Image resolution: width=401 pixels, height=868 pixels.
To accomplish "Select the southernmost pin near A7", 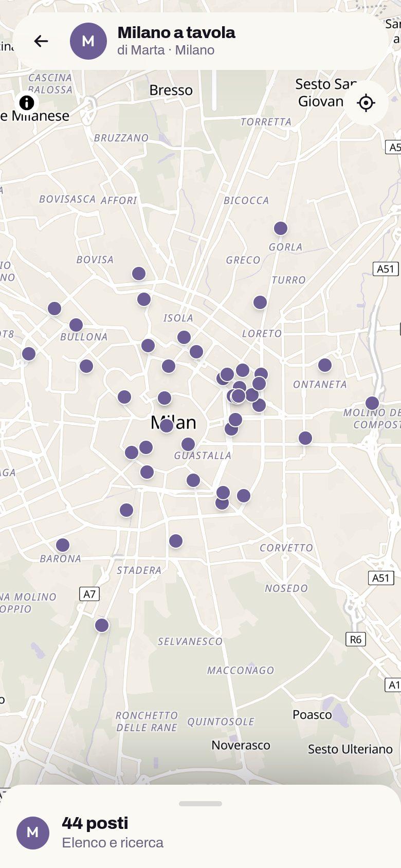I will 102,625.
